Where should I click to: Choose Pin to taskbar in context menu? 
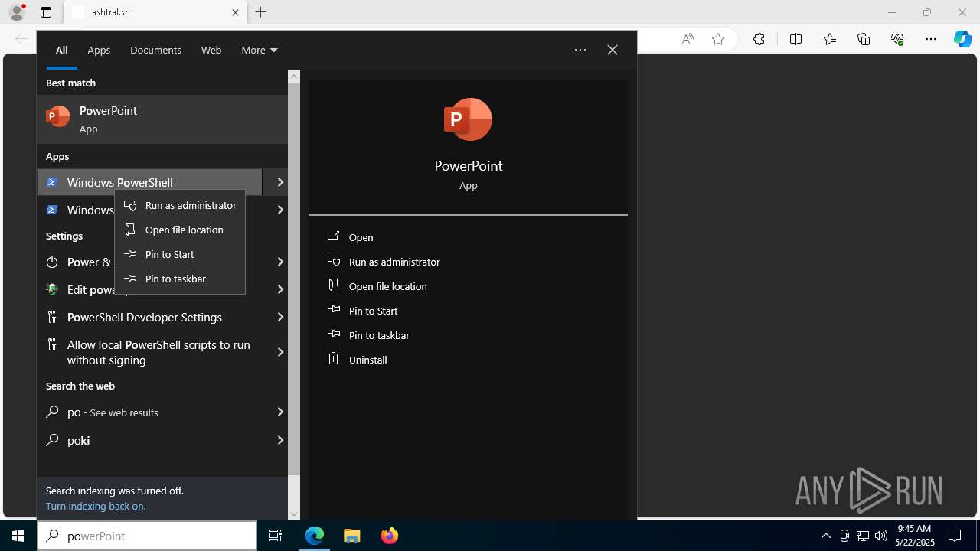coord(180,279)
